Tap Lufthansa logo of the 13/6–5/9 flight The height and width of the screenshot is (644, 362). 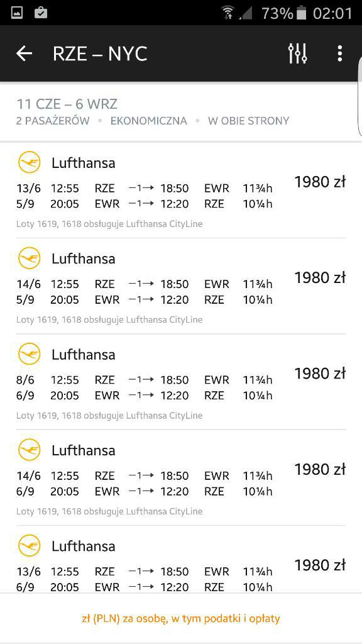30,162
